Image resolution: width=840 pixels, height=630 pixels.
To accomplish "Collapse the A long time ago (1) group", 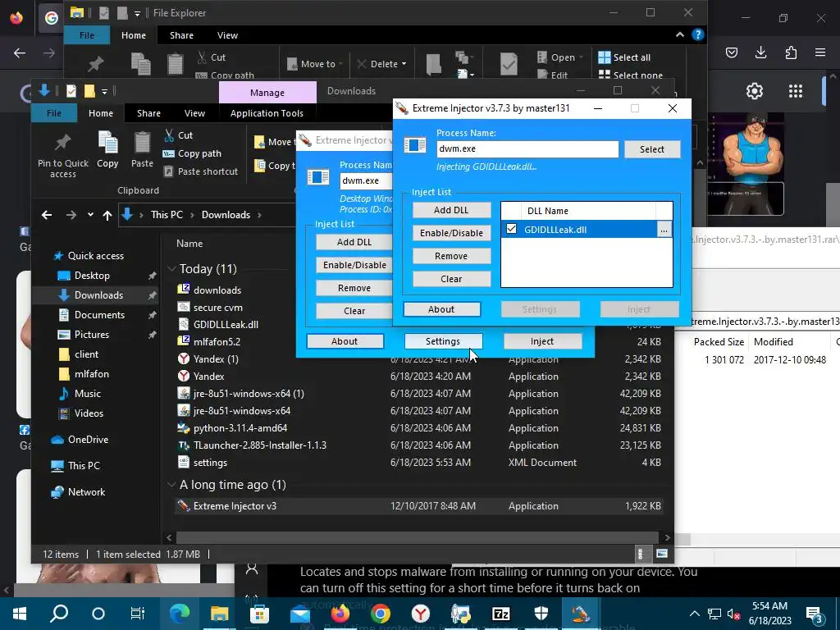I will [x=171, y=484].
